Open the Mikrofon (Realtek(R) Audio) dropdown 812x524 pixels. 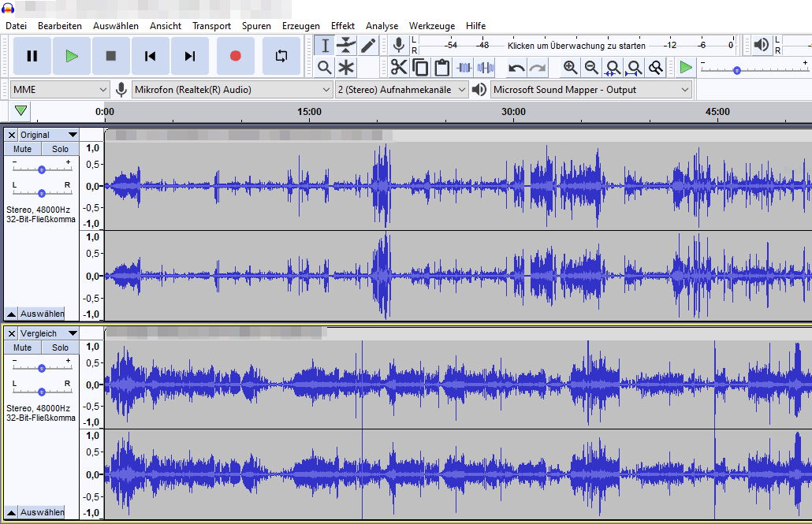232,90
